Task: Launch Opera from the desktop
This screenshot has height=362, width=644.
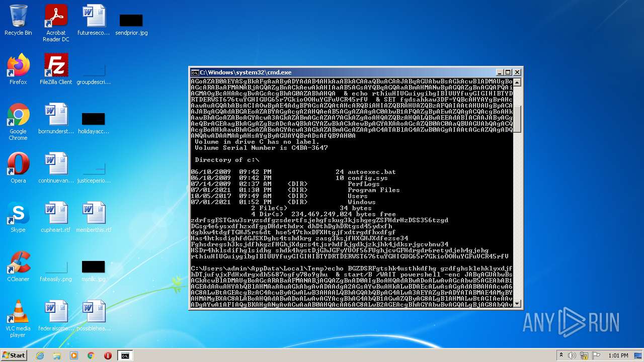Action: 18,168
